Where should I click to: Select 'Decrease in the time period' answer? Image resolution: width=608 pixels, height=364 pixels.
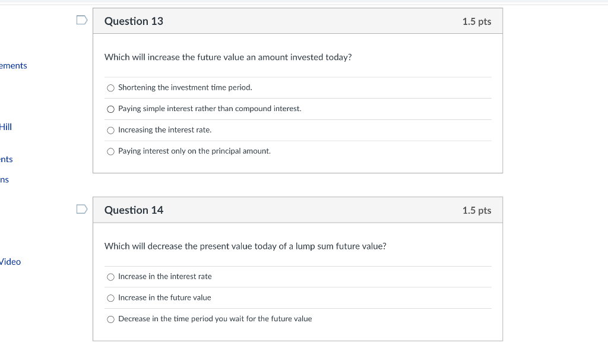click(110, 319)
